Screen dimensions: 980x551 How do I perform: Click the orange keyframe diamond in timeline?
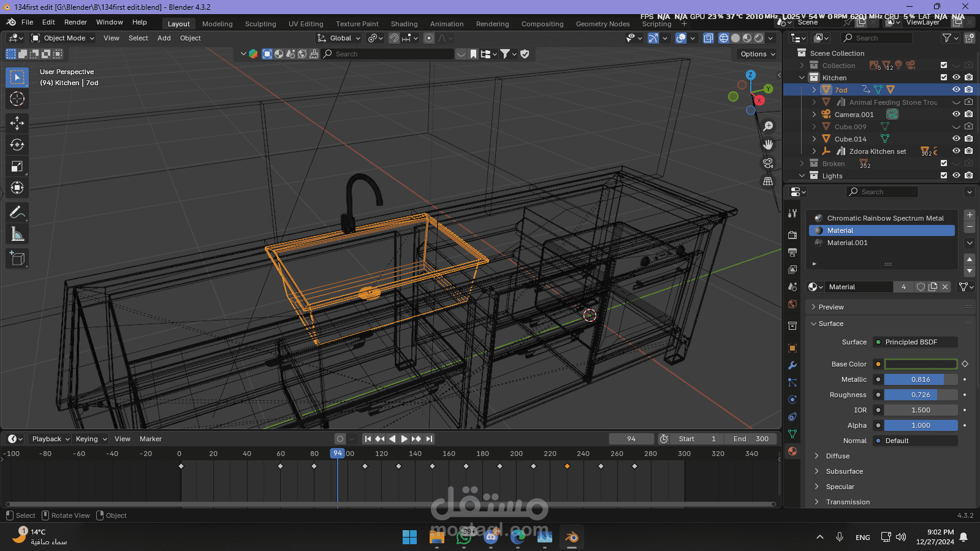pyautogui.click(x=567, y=466)
